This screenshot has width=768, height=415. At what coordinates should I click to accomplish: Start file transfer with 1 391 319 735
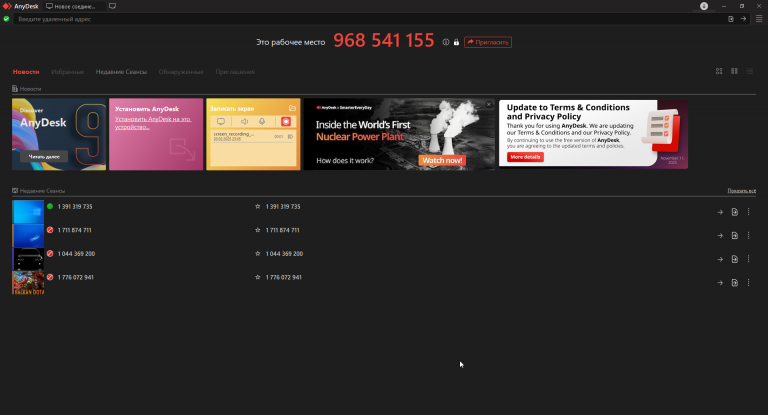[x=735, y=212]
